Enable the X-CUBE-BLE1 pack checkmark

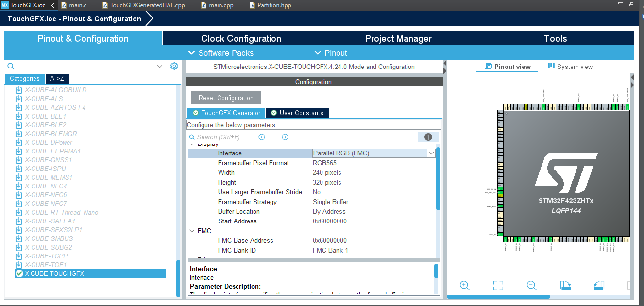pyautogui.click(x=19, y=116)
